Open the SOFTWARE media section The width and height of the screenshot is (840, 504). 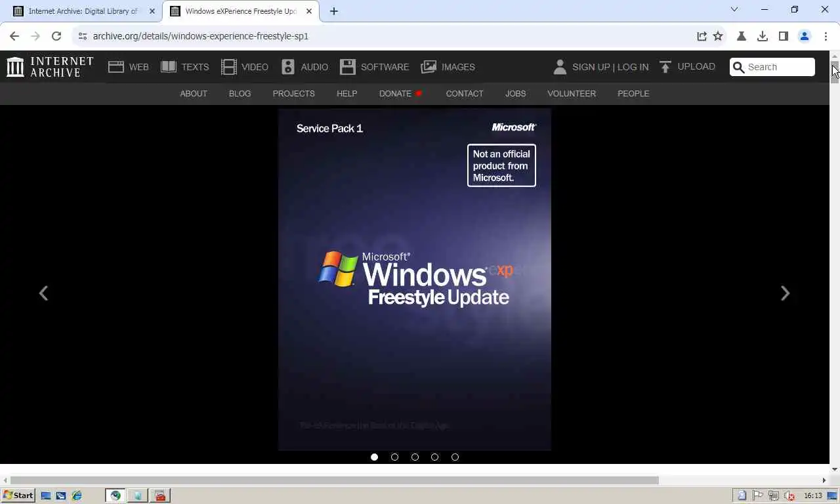(375, 67)
